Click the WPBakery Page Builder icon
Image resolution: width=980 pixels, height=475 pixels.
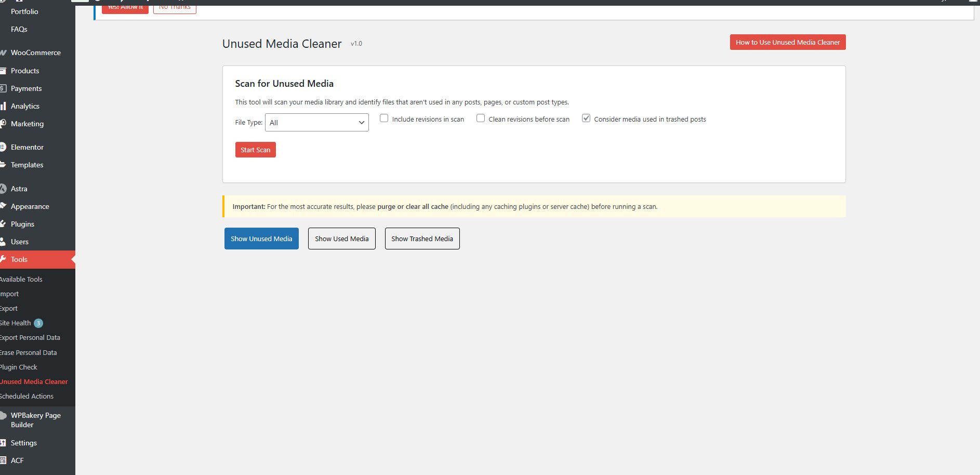(3, 416)
